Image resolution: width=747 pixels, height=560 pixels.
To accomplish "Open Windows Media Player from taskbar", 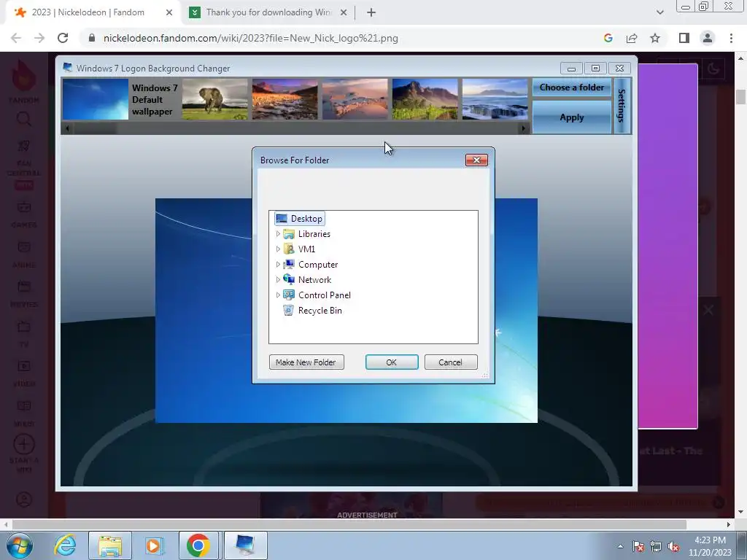I will point(154,545).
